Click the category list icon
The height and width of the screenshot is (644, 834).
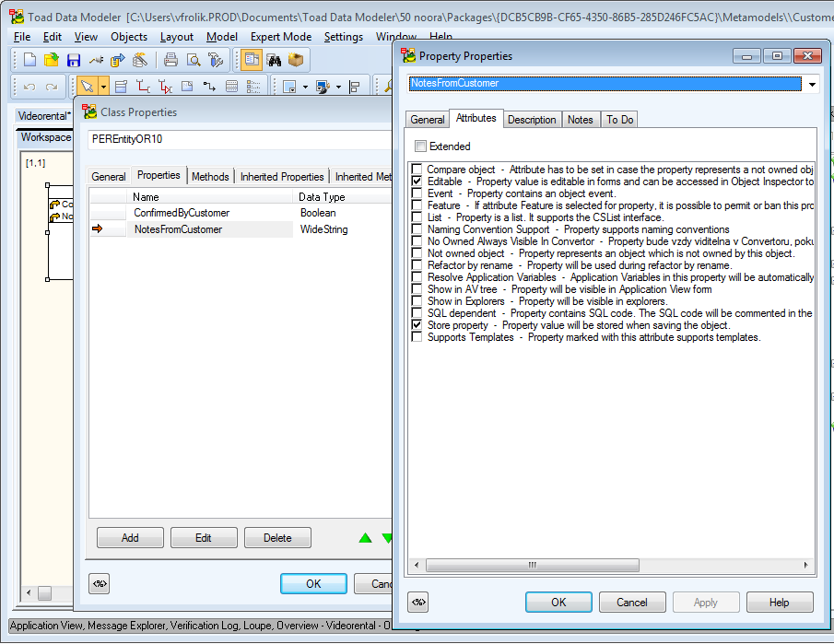click(253, 87)
